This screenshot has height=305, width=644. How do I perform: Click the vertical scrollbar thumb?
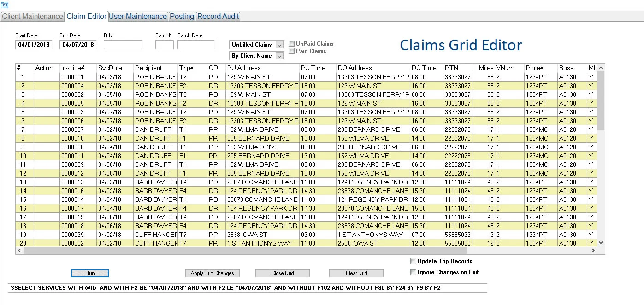tap(601, 101)
